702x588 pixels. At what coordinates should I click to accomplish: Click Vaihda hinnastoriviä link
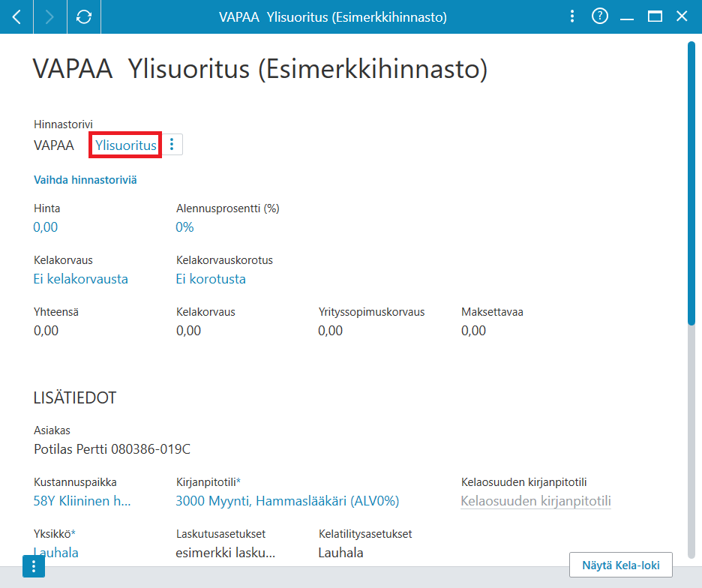coord(85,180)
